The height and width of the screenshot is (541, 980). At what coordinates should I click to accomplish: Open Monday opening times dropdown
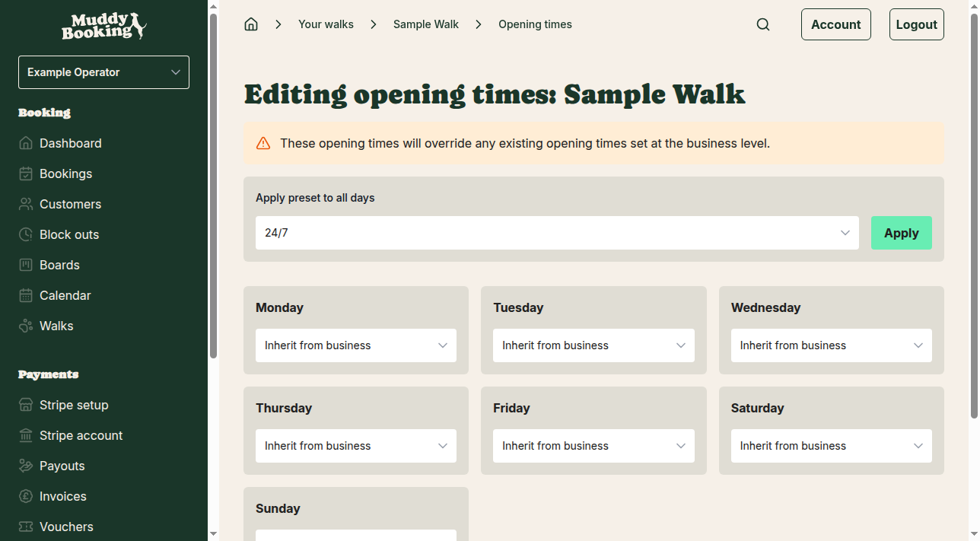pyautogui.click(x=356, y=345)
